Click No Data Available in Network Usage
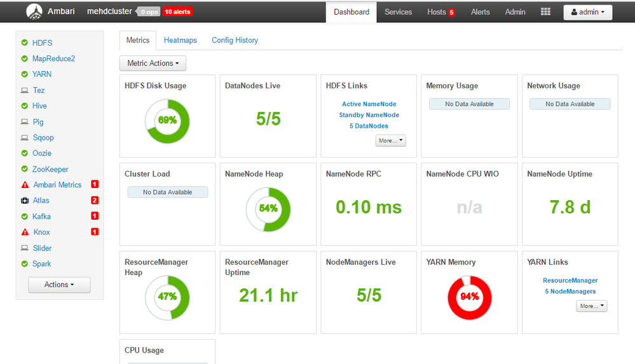 (x=570, y=104)
